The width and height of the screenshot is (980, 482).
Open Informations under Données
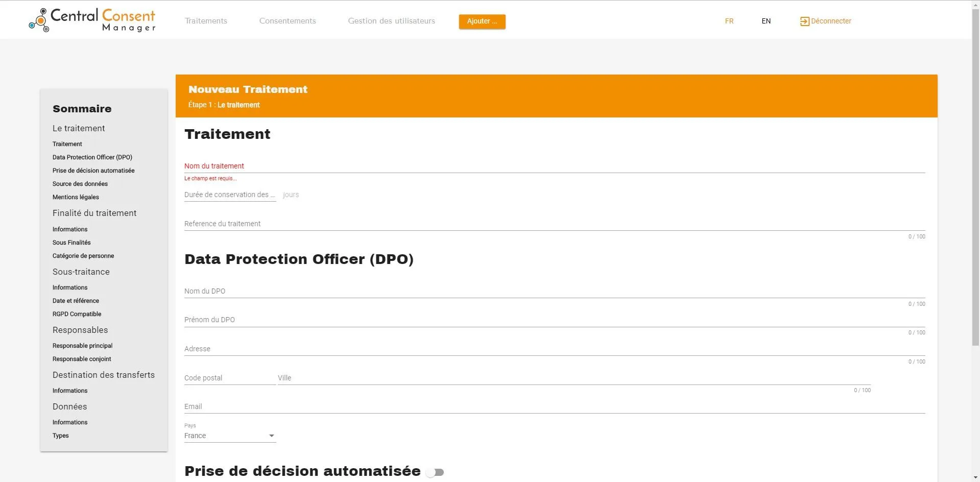click(x=70, y=422)
